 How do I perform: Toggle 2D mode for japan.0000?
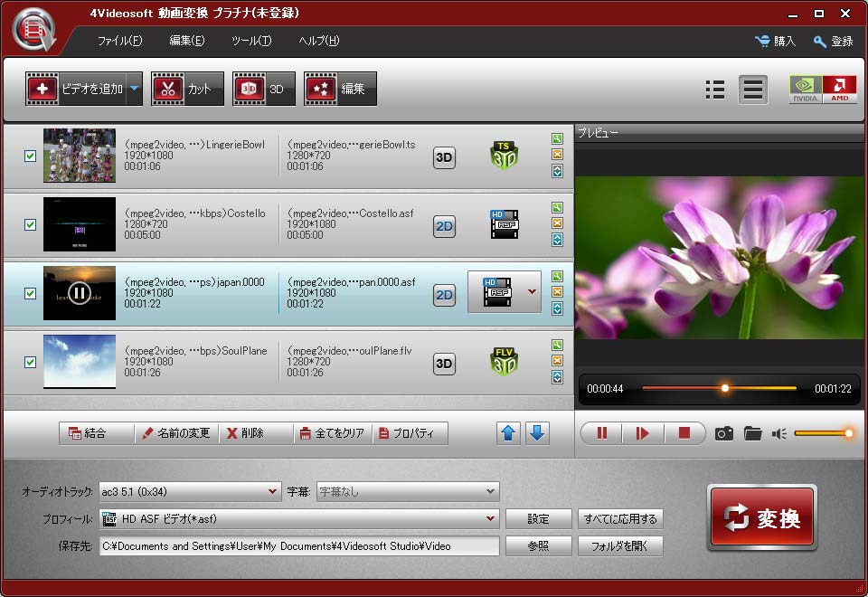coord(444,295)
